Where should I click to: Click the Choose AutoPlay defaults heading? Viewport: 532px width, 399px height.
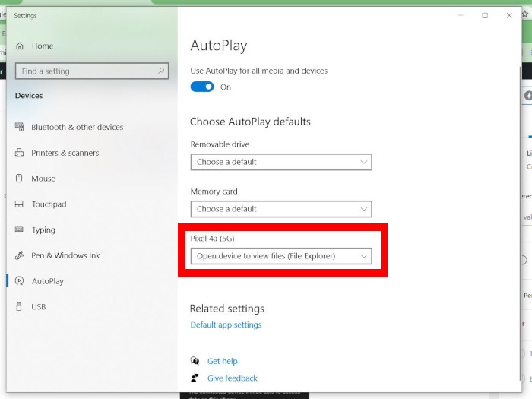pyautogui.click(x=250, y=122)
